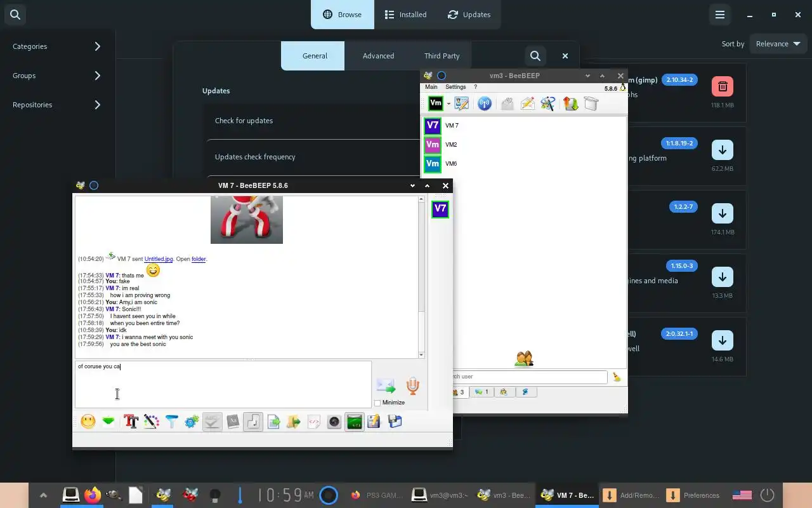Click the V7 avatar in chat side panel
The image size is (812, 508).
point(440,209)
